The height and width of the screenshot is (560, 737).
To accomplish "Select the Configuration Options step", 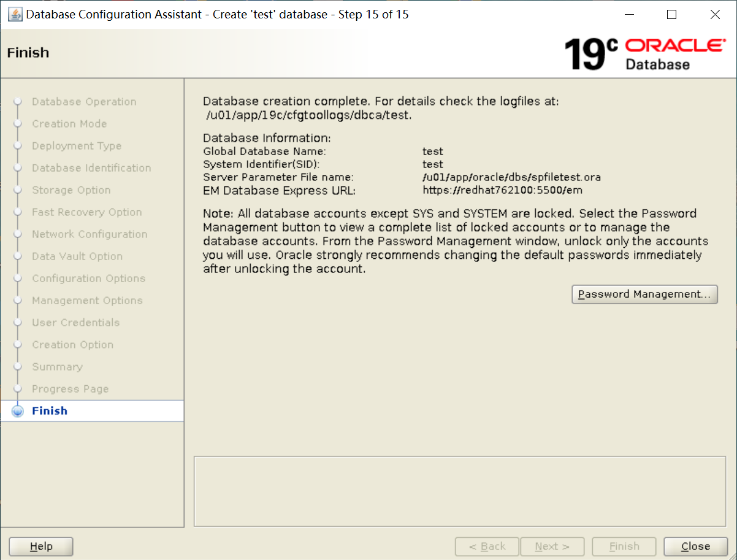I will [88, 278].
